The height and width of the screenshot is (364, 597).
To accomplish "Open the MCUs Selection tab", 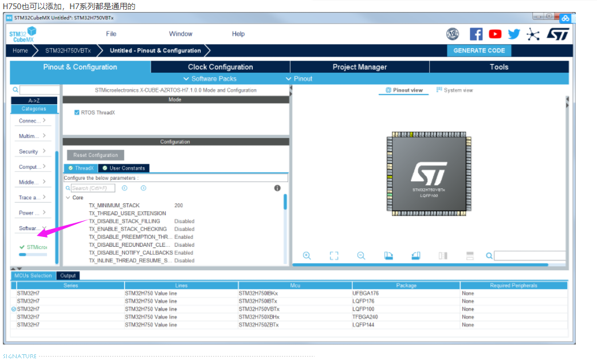I will (x=33, y=276).
